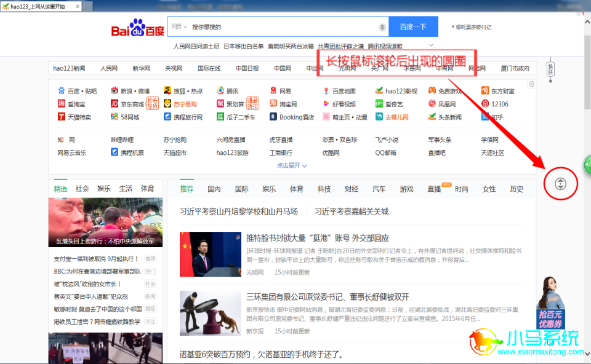Click the 腾讯 site icon

click(220, 91)
